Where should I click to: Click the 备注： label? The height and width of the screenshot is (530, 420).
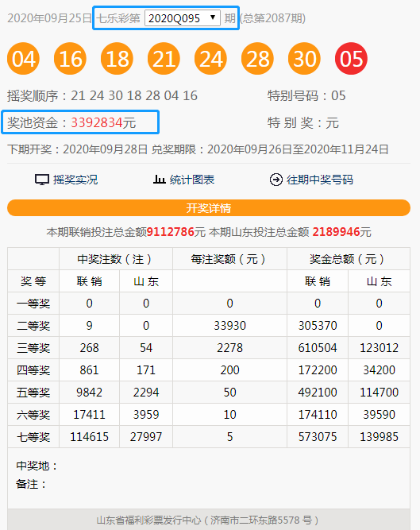tap(31, 484)
